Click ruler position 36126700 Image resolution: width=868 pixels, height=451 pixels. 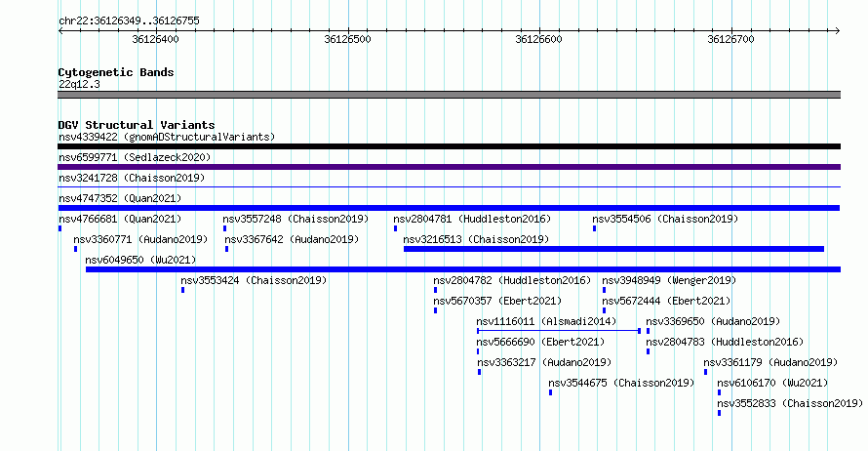click(730, 39)
